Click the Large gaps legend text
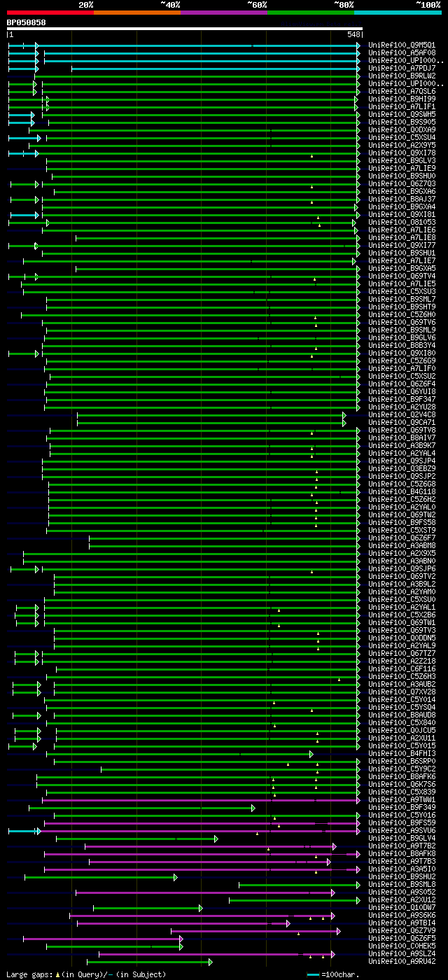The height and width of the screenshot is (980, 448). (x=86, y=974)
